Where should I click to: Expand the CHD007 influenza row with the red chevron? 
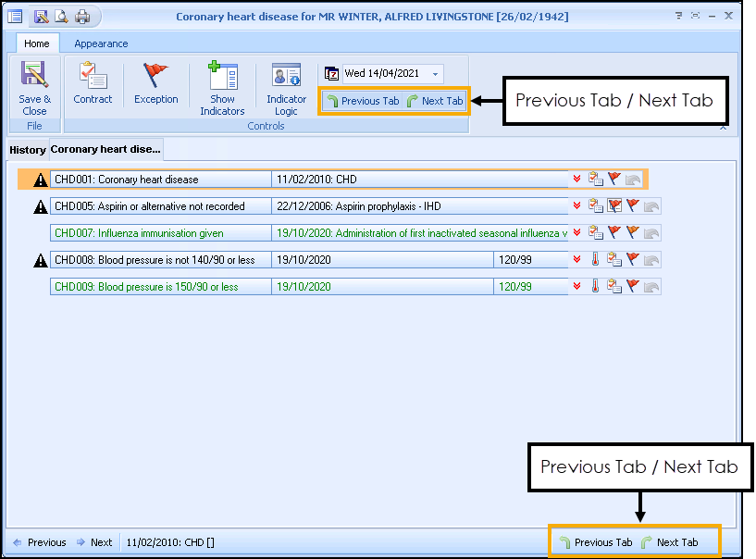[577, 233]
